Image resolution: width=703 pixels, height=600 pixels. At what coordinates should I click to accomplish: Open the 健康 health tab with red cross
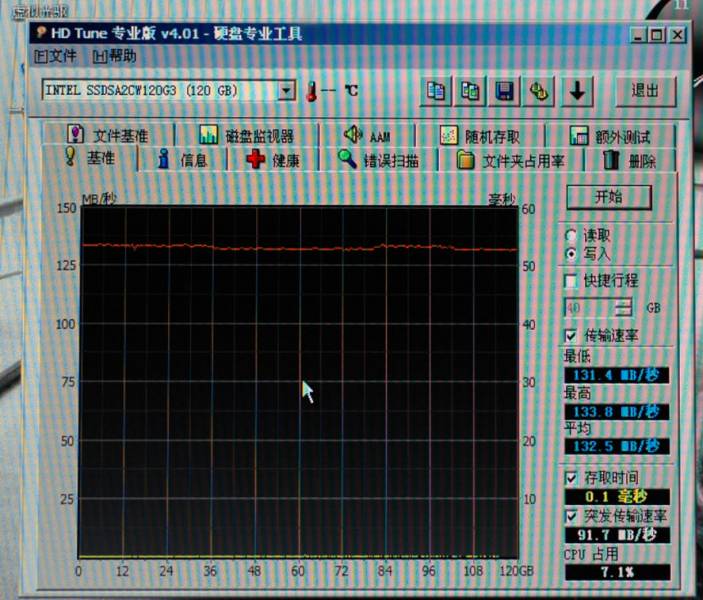click(x=273, y=160)
